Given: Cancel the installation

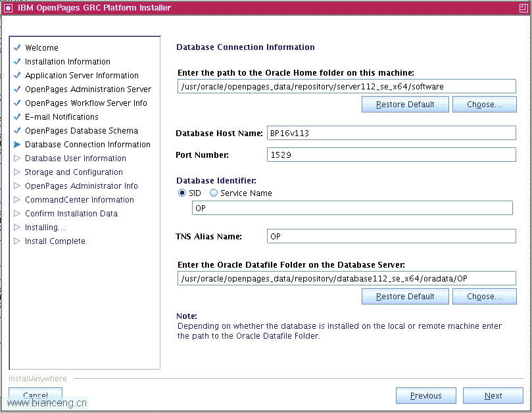Looking at the screenshot, I should pos(36,395).
